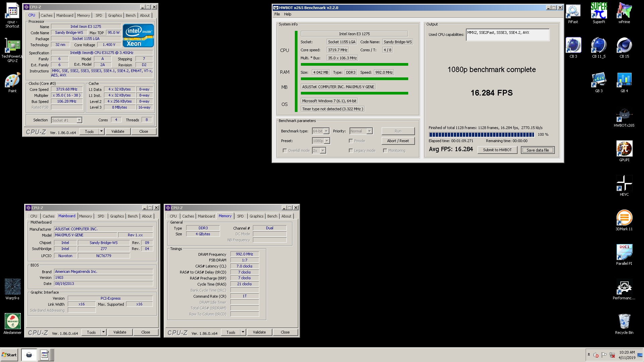
Task: Open the HEVC desktop shortcut
Action: click(x=624, y=186)
